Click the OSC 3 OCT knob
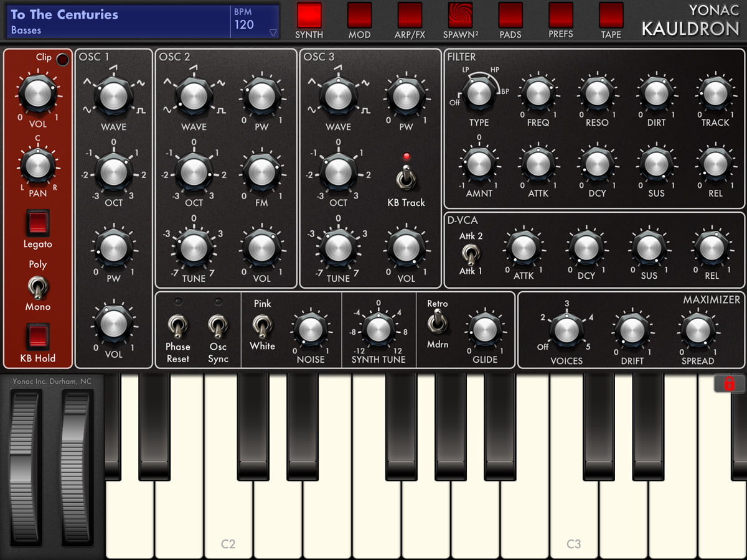Viewport: 747px width, 560px height. 338,172
